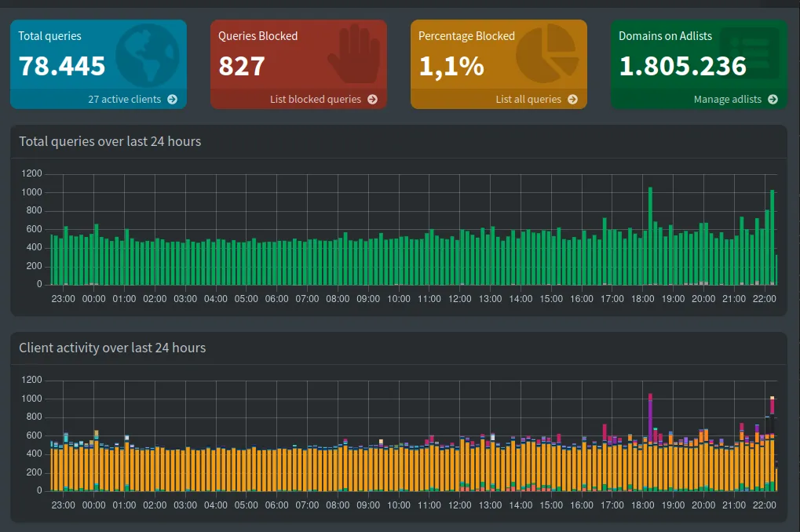Open the List all queries link
This screenshot has height=532, width=800.
pyautogui.click(x=528, y=100)
